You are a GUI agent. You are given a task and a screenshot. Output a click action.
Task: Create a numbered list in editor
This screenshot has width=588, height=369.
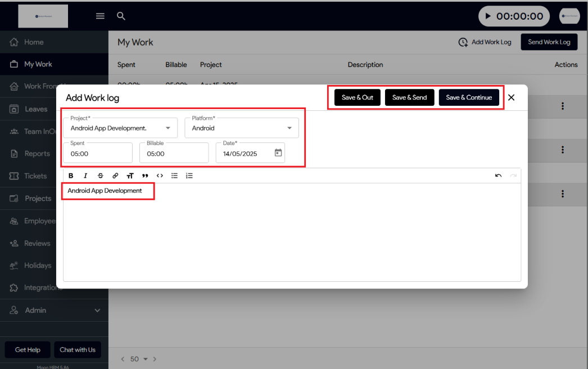189,175
